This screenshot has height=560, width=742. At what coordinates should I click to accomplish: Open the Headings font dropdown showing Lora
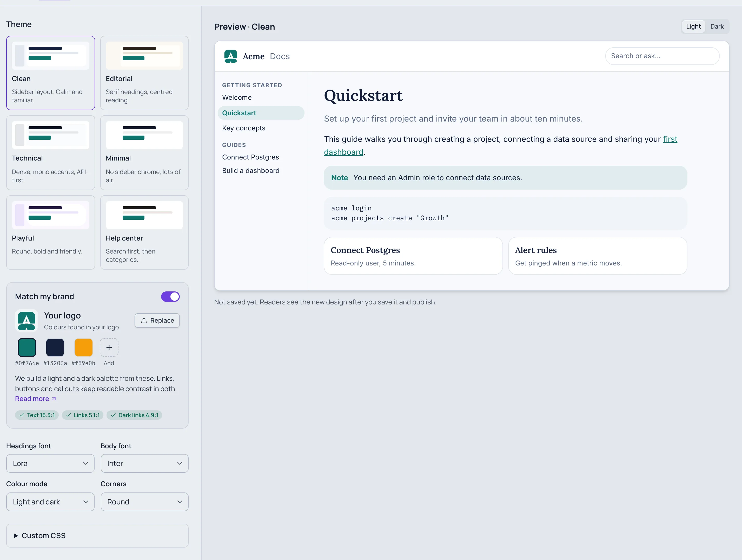coord(50,463)
